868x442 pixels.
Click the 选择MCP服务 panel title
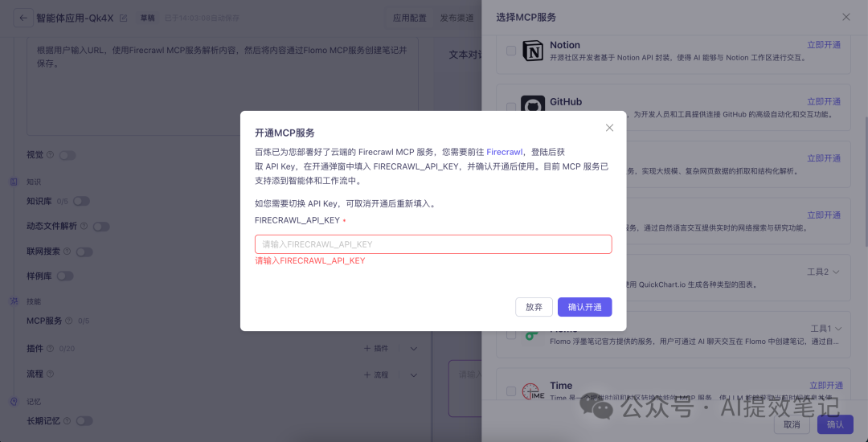point(526,17)
